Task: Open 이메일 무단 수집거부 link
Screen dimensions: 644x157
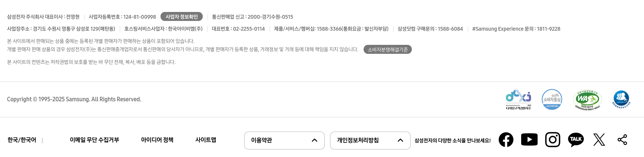Action: [x=94, y=140]
